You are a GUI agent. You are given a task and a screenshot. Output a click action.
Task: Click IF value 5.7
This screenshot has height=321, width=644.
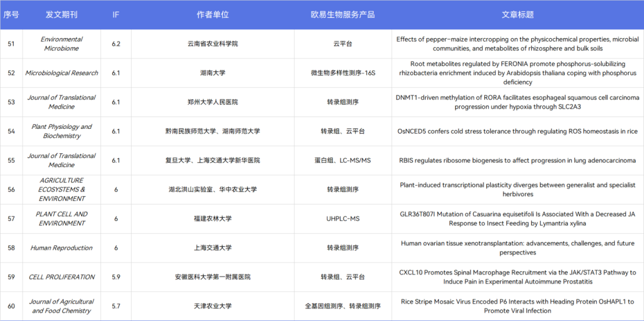[x=116, y=306]
